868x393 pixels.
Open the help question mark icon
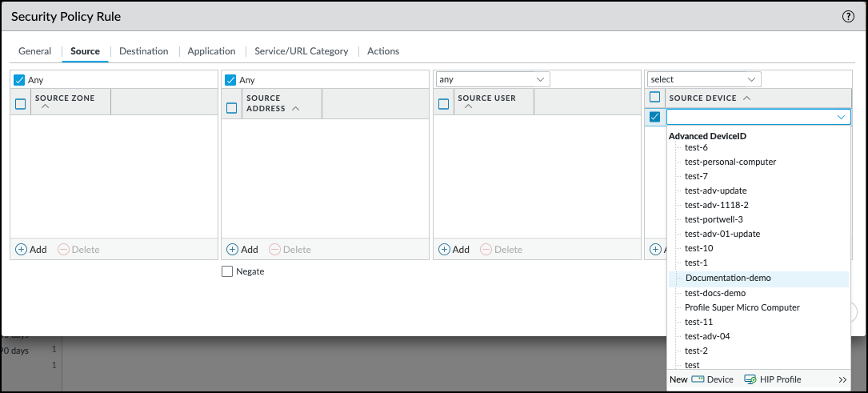point(849,16)
